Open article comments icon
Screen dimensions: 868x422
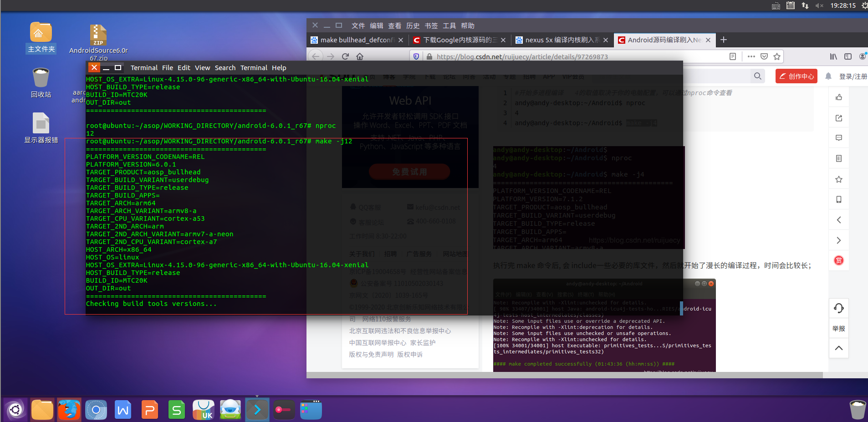click(x=839, y=138)
